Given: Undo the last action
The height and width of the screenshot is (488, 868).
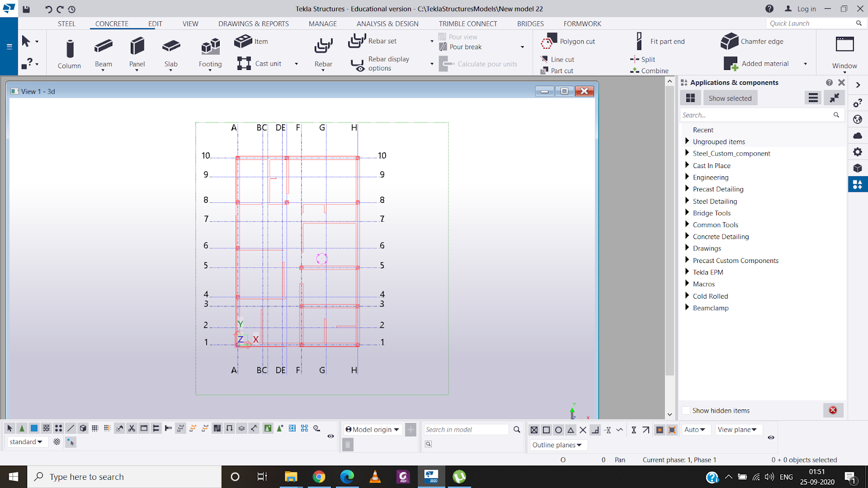Looking at the screenshot, I should coord(49,9).
